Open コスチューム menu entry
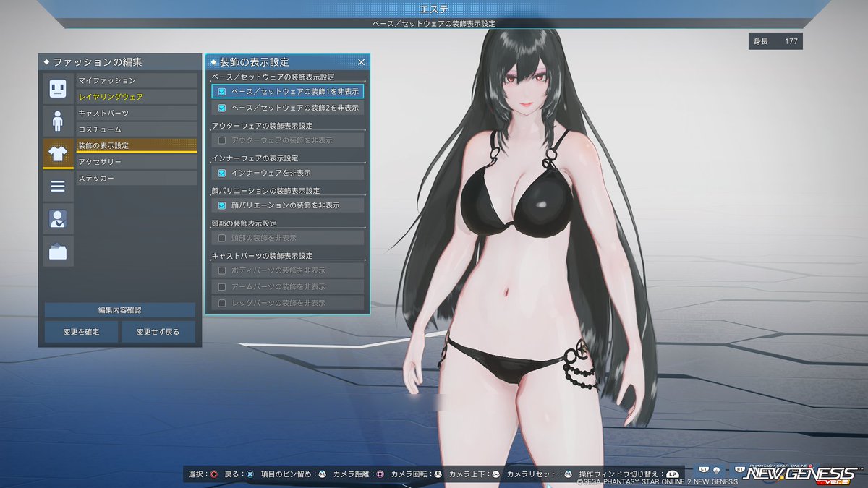The image size is (868, 488). (136, 129)
